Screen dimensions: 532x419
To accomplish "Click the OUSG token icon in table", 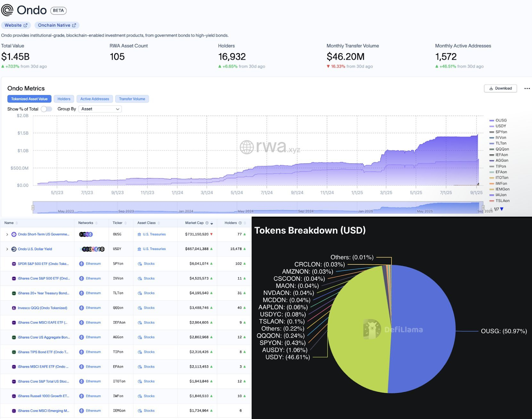I will pyautogui.click(x=14, y=234).
